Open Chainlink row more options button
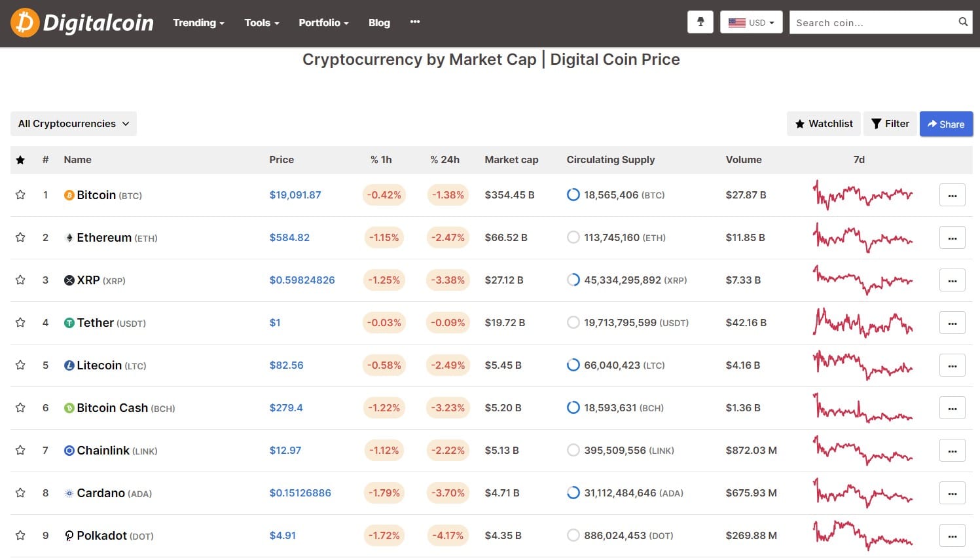This screenshot has width=980, height=558. pyautogui.click(x=953, y=451)
